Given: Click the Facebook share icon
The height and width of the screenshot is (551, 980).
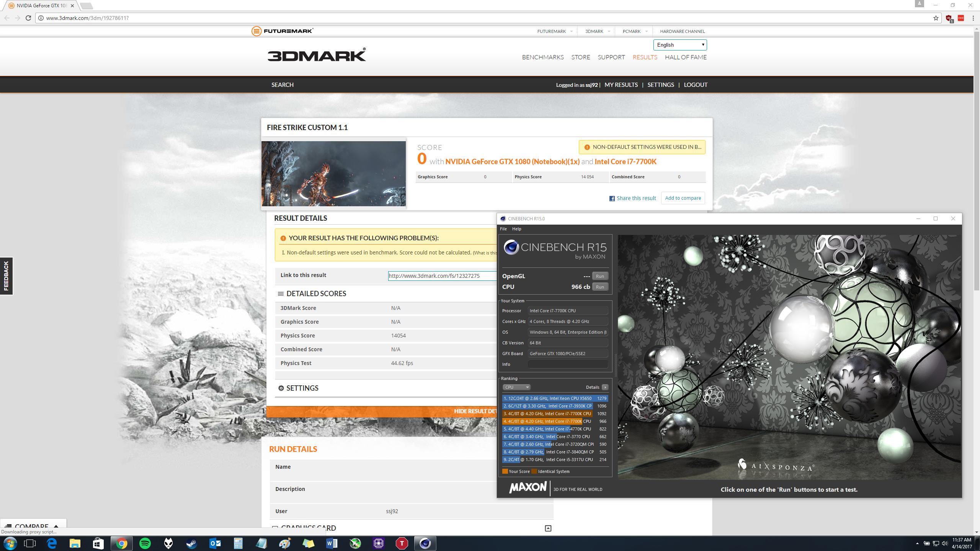Looking at the screenshot, I should pos(612,198).
